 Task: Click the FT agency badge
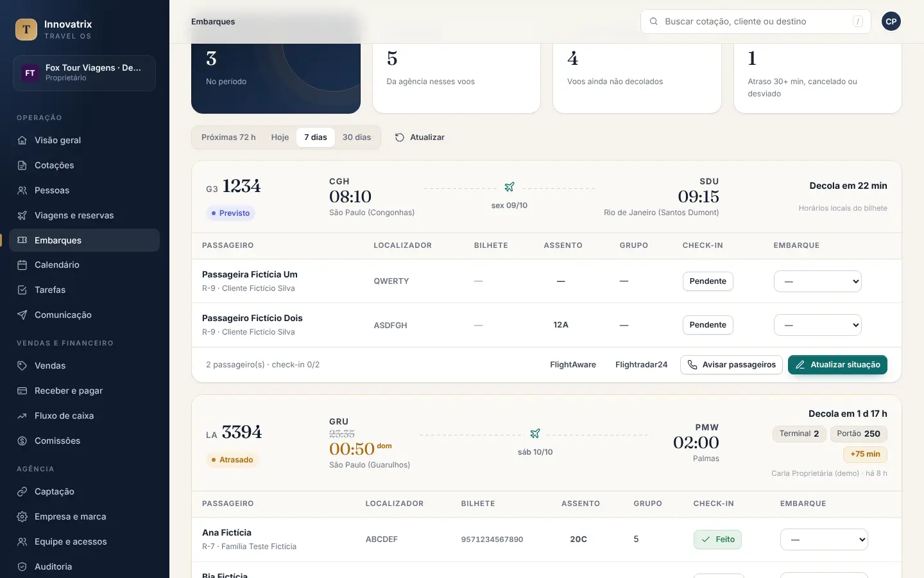click(30, 73)
